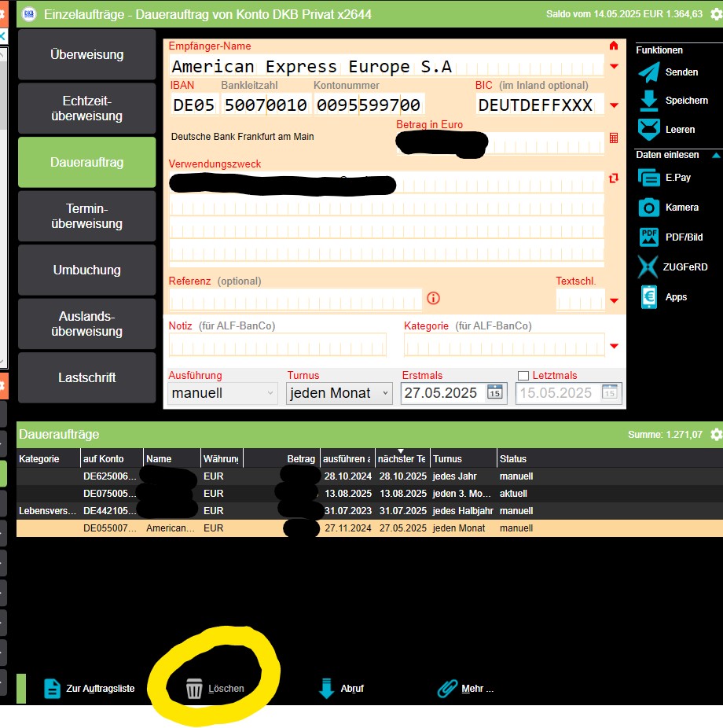Open the Umbuchung tab
The height and width of the screenshot is (728, 723).
[86, 270]
